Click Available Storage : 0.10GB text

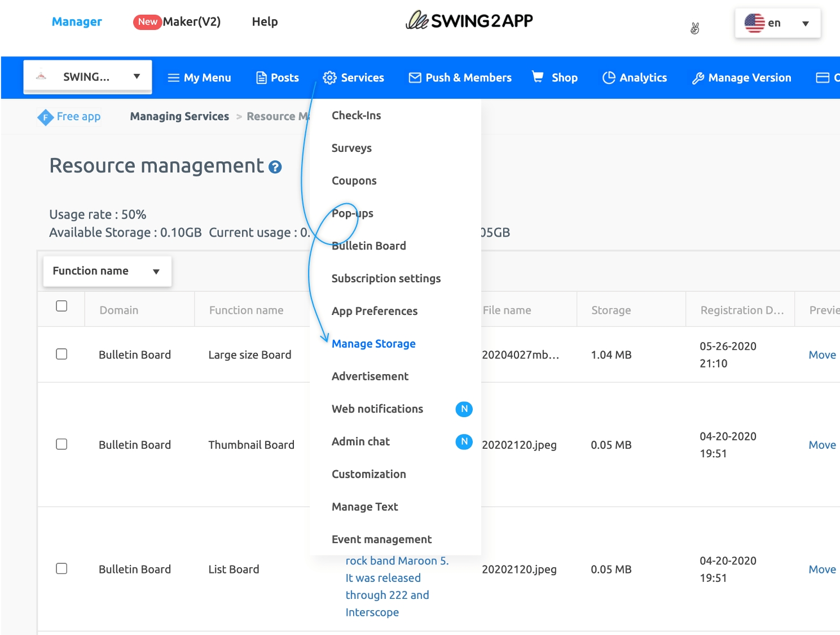pyautogui.click(x=125, y=233)
